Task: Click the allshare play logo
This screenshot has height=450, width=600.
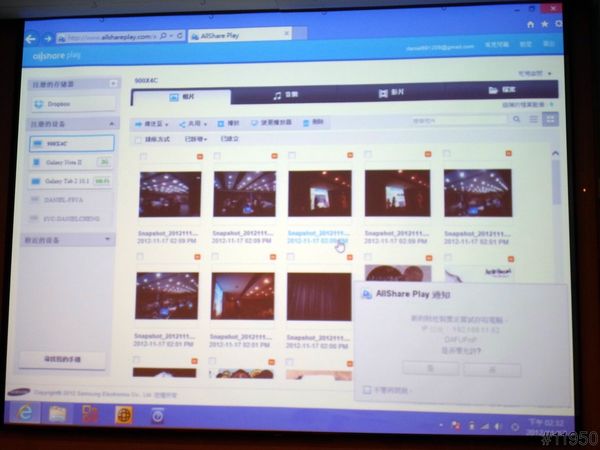Action: point(57,56)
